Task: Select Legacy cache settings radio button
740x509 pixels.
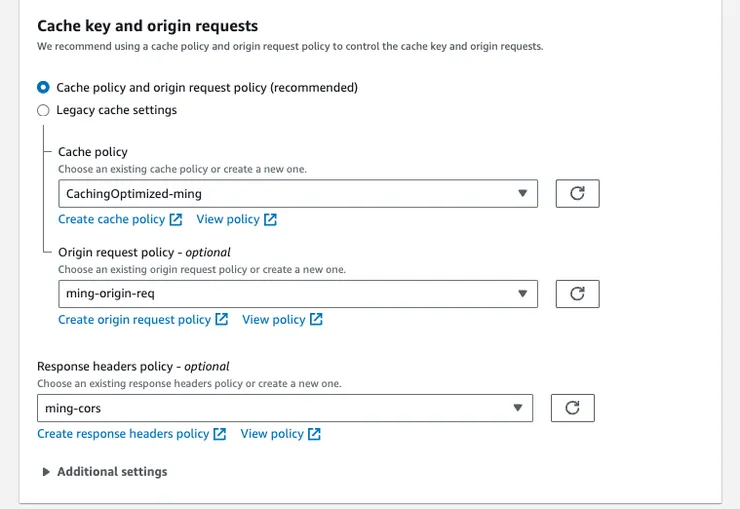Action: click(43, 110)
